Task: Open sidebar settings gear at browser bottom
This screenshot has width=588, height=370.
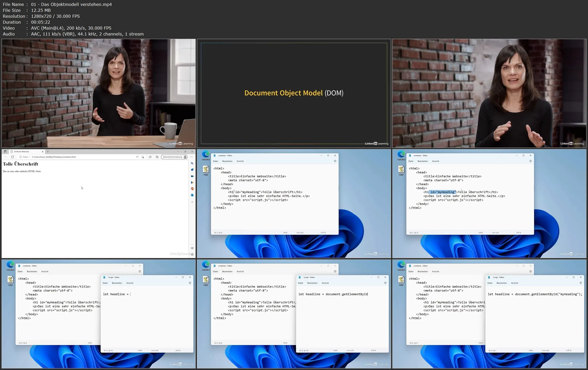Action: pos(192,254)
